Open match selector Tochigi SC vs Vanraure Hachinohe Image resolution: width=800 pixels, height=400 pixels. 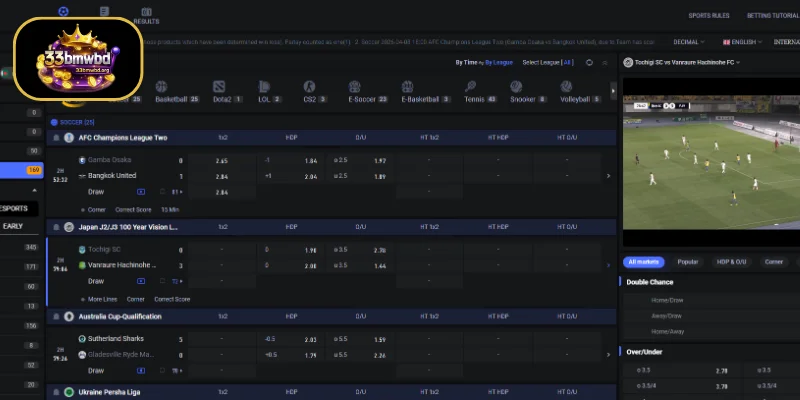(682, 62)
